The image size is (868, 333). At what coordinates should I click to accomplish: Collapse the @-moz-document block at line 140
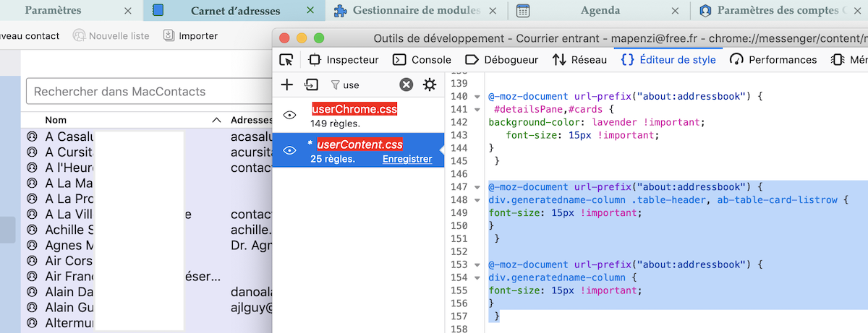[477, 96]
